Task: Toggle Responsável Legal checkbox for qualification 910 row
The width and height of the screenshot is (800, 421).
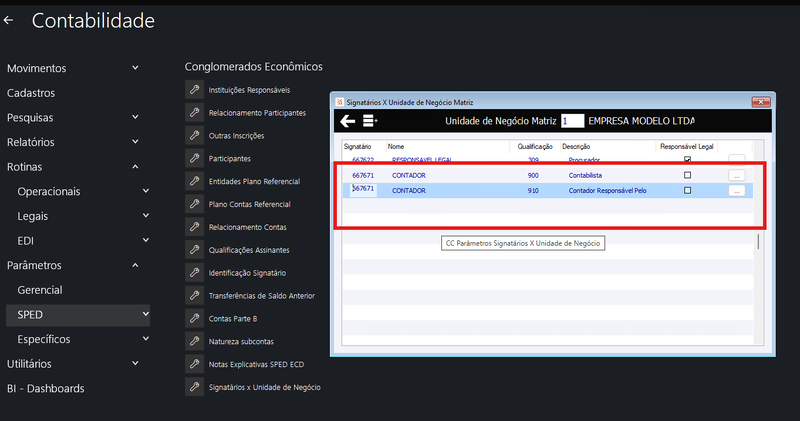Action: click(x=687, y=190)
